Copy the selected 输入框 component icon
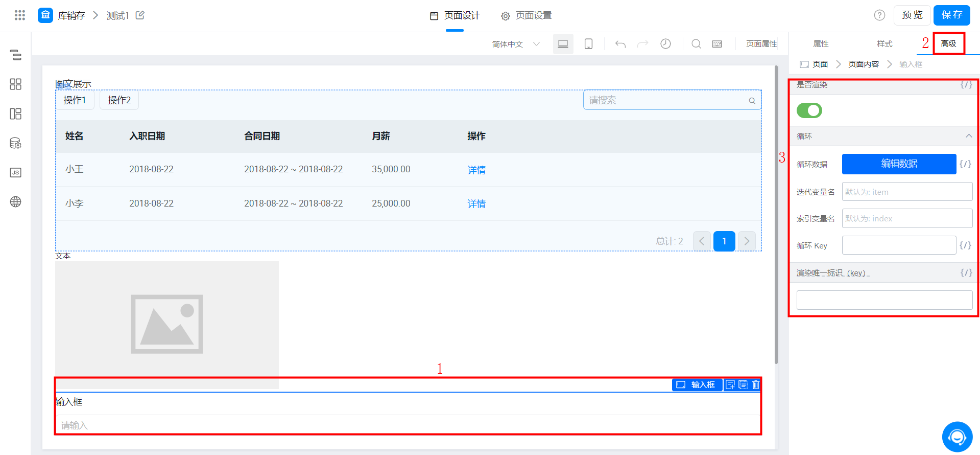 point(743,384)
